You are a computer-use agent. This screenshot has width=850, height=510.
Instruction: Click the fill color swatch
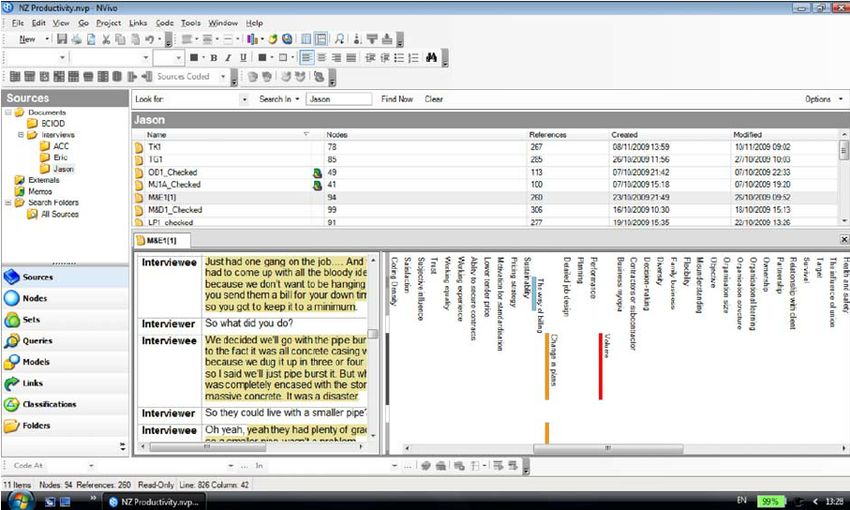262,57
